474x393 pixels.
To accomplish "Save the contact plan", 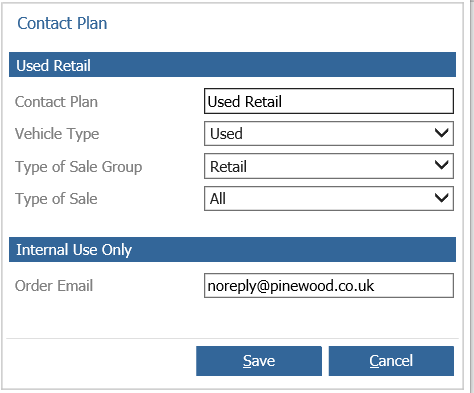I will pyautogui.click(x=259, y=361).
